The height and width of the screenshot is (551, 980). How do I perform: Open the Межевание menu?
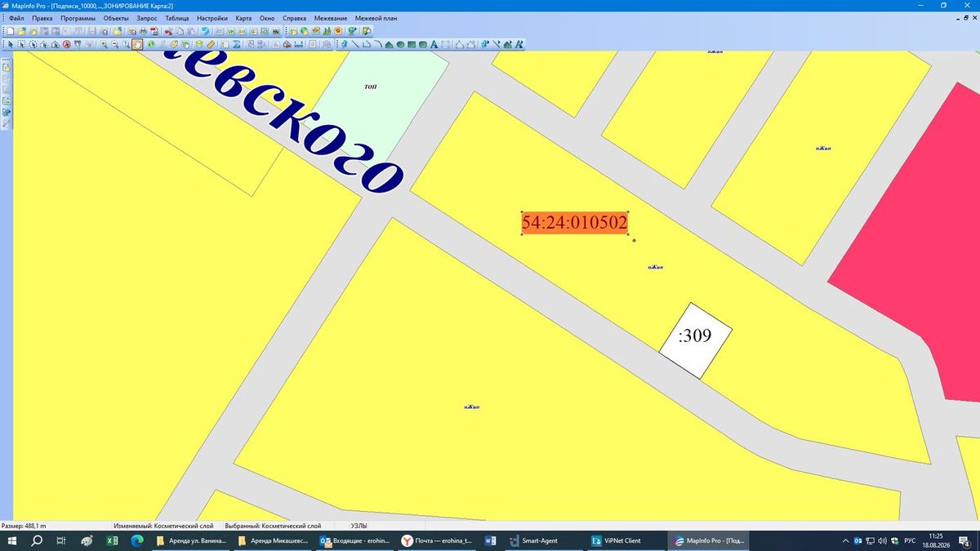(331, 18)
